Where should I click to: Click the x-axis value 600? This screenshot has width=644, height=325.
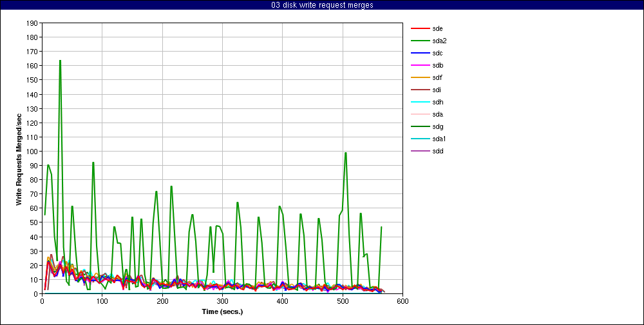point(402,301)
